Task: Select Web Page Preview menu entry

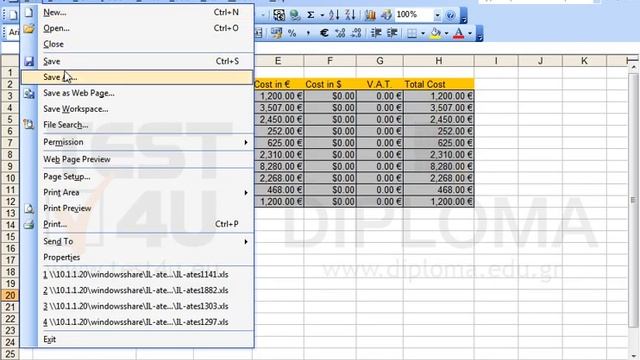Action: [x=137, y=159]
